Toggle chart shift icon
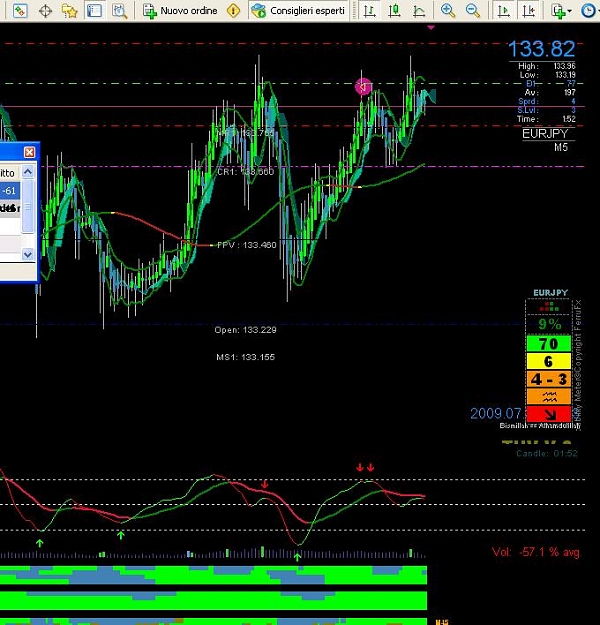The height and width of the screenshot is (625, 600). (529, 11)
